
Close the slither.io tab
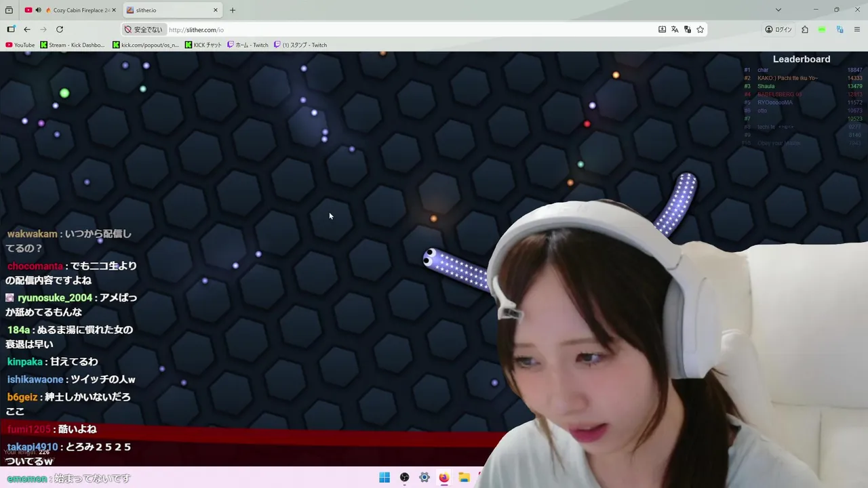[216, 10]
